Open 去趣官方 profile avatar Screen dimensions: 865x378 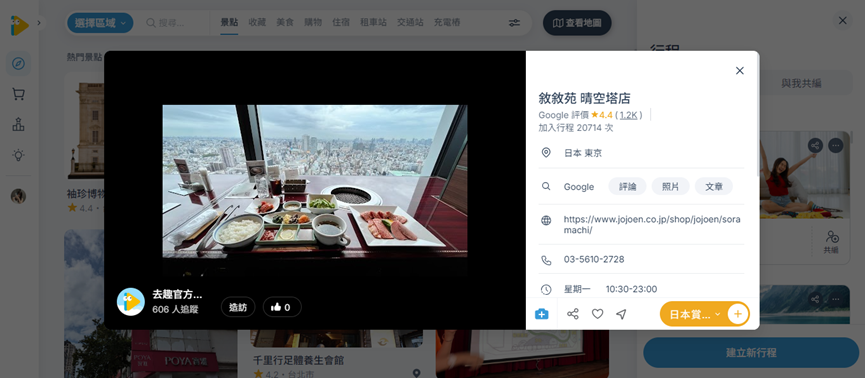(131, 302)
